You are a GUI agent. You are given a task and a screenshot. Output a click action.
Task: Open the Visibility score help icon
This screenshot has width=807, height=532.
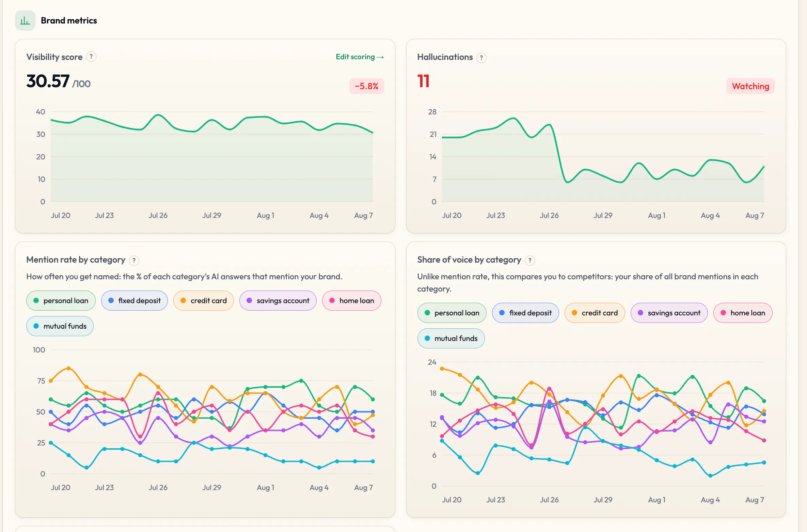91,57
